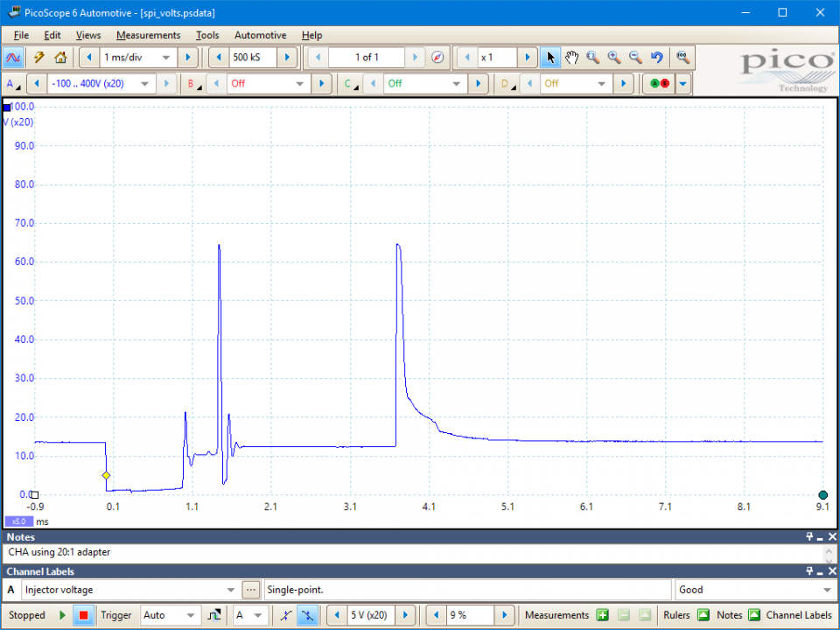Viewport: 840px width, 630px height.
Task: Select rising edge trigger direction
Action: pyautogui.click(x=285, y=615)
